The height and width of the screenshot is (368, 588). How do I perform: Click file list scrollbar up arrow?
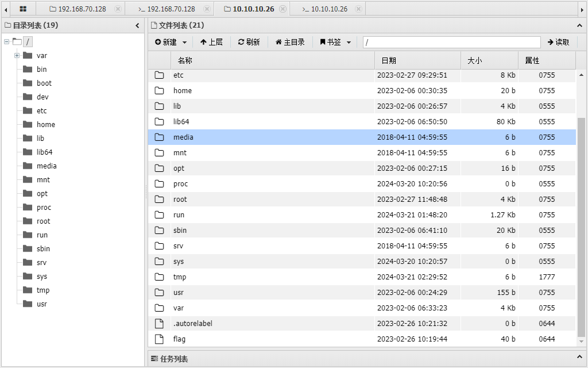pyautogui.click(x=581, y=75)
